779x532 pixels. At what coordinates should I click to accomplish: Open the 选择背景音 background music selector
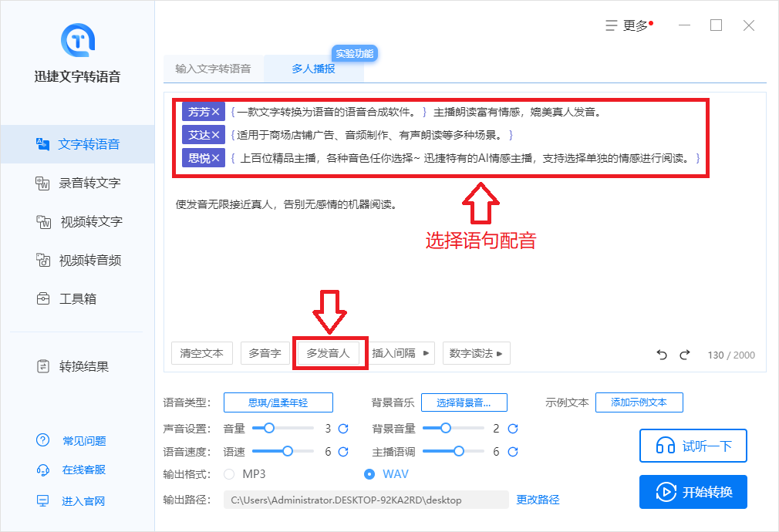pos(464,402)
